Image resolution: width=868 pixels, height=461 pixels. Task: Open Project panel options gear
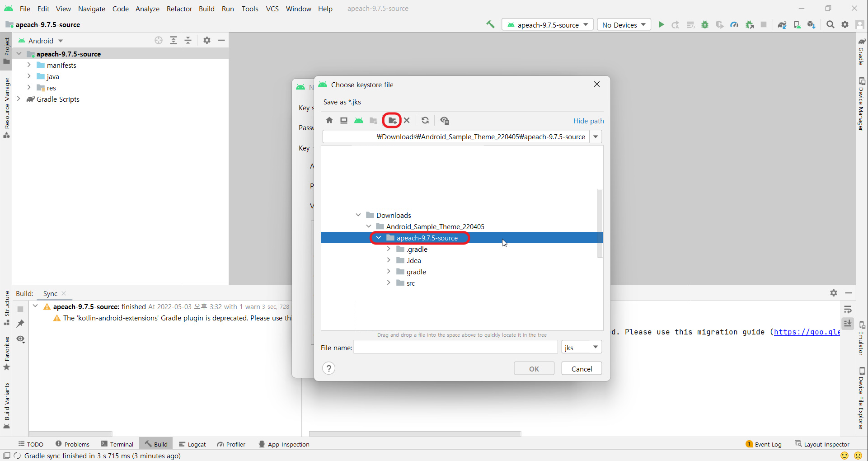coord(207,40)
